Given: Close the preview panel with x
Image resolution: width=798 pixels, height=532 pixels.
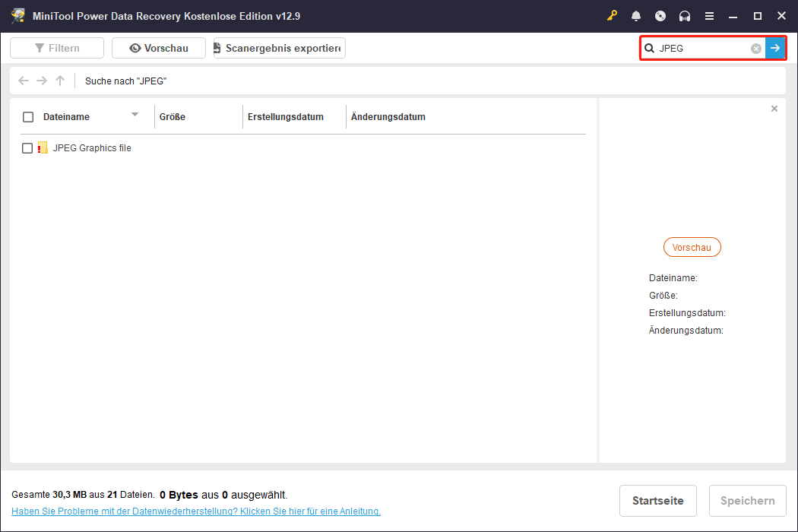Looking at the screenshot, I should (x=774, y=109).
